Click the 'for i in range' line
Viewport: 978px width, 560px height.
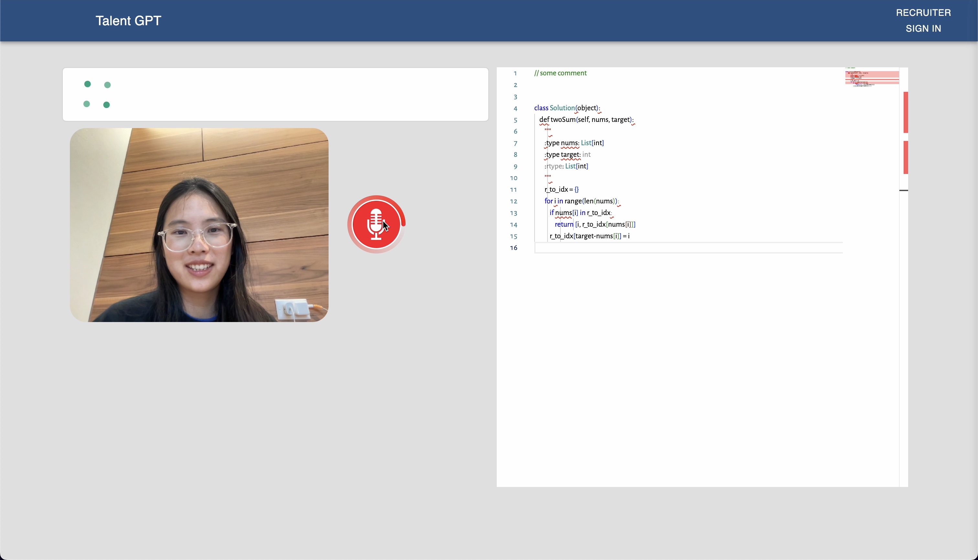(x=581, y=201)
